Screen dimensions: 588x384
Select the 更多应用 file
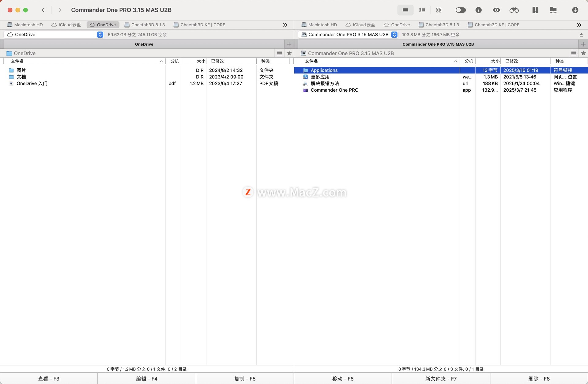(x=441, y=77)
